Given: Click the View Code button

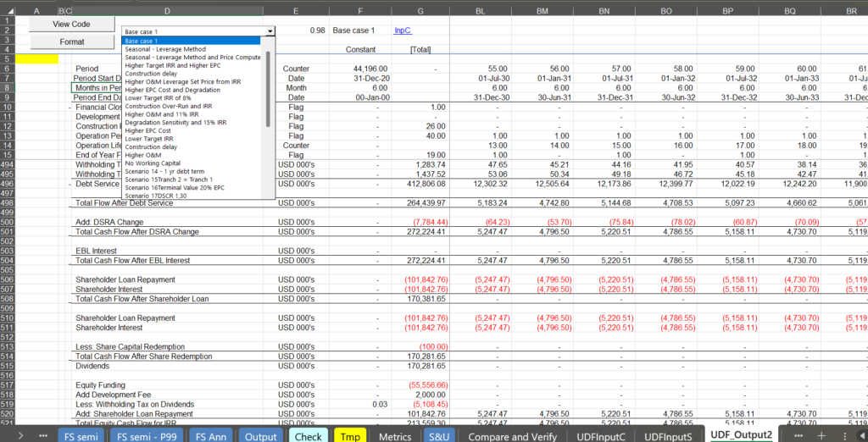Looking at the screenshot, I should pos(71,24).
